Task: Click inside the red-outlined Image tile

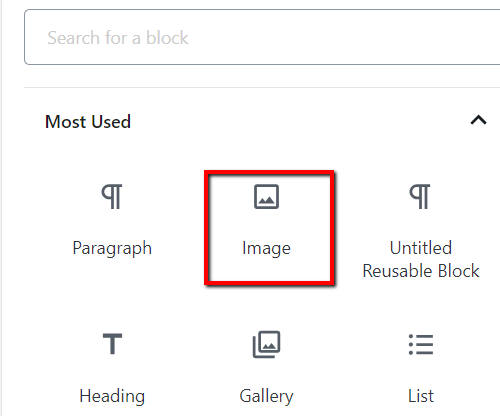Action: (x=269, y=228)
